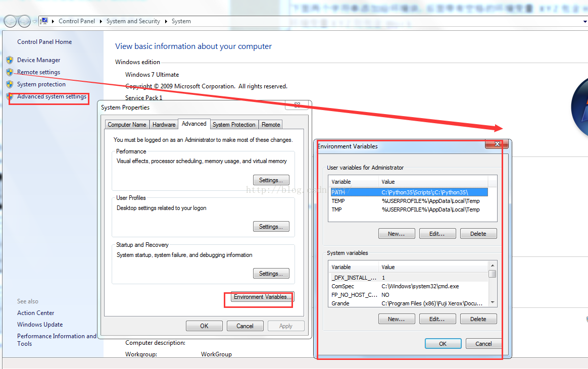
Task: Switch to Computer Name tab
Action: (127, 124)
